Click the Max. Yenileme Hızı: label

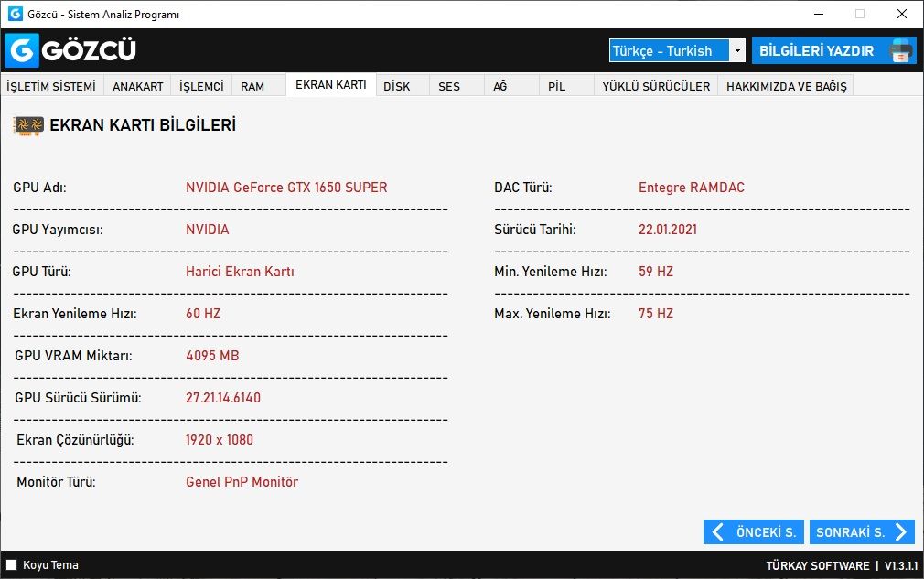[553, 314]
